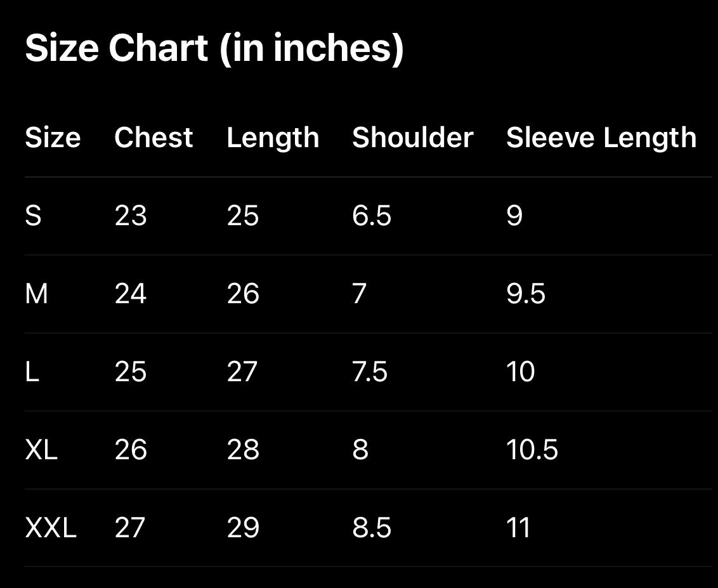Image resolution: width=718 pixels, height=588 pixels.
Task: Click length value 26 in M row
Action: point(243,294)
